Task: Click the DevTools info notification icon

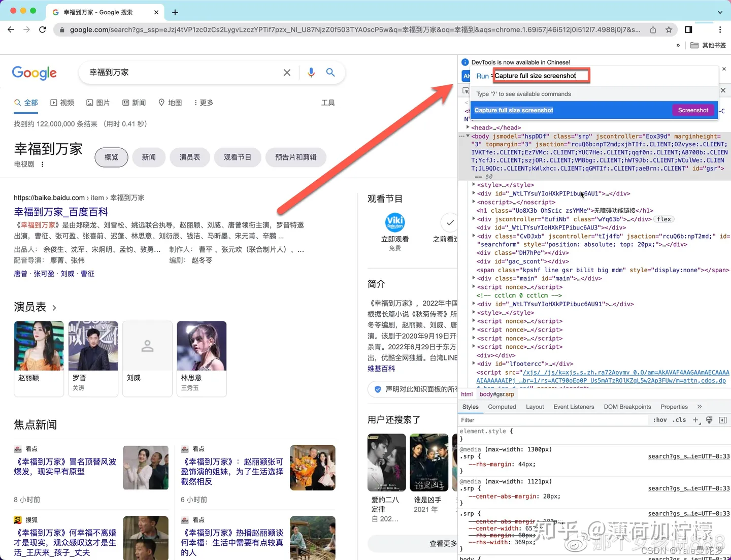Action: 465,62
